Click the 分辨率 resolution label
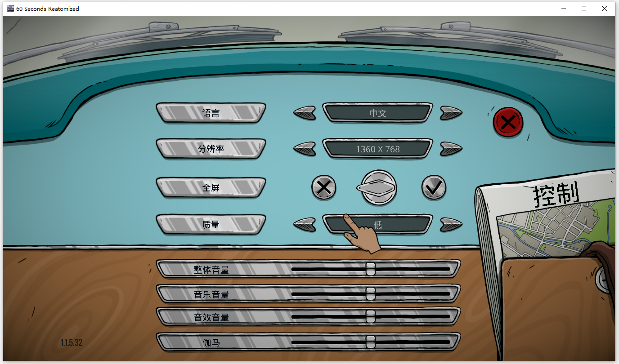The height and width of the screenshot is (364, 619). click(211, 149)
